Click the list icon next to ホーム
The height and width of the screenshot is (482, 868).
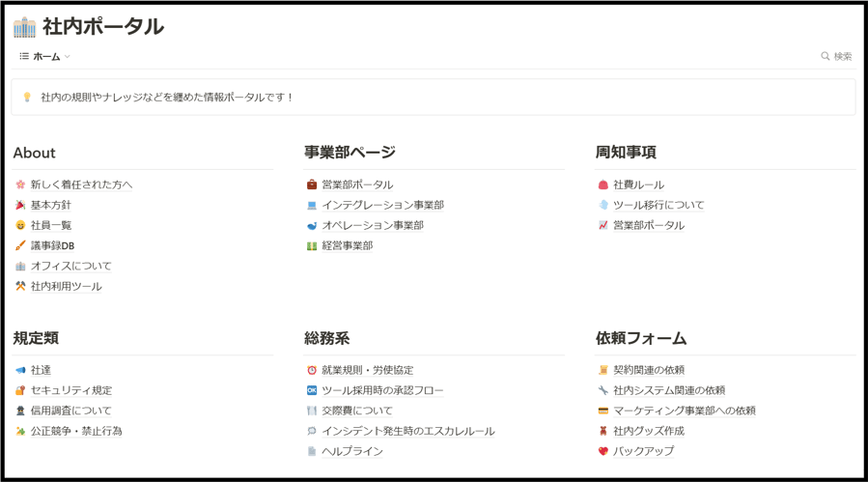click(x=24, y=57)
